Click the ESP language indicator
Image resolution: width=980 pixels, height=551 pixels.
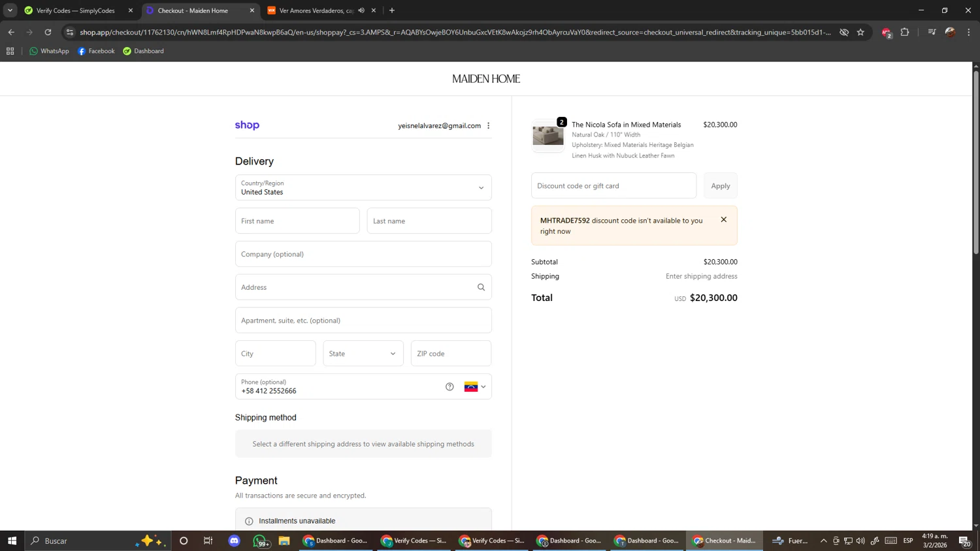point(908,541)
